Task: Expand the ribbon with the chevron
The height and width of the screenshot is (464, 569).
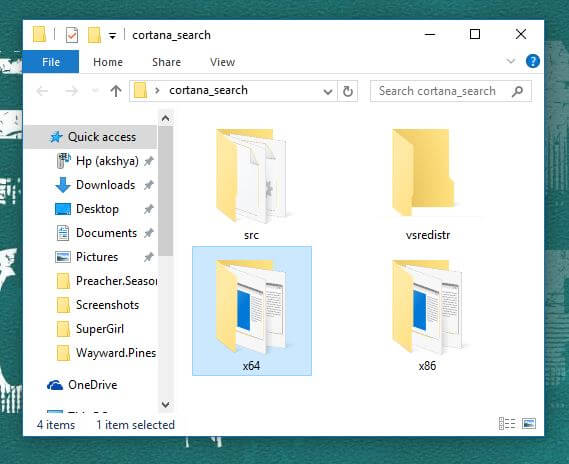Action: pyautogui.click(x=511, y=61)
